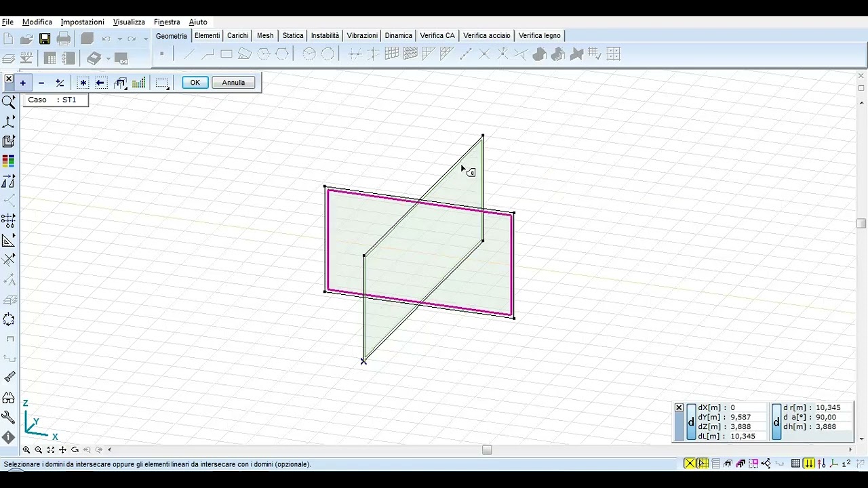Open the zoom magnifier tool
868x488 pixels.
click(x=9, y=102)
